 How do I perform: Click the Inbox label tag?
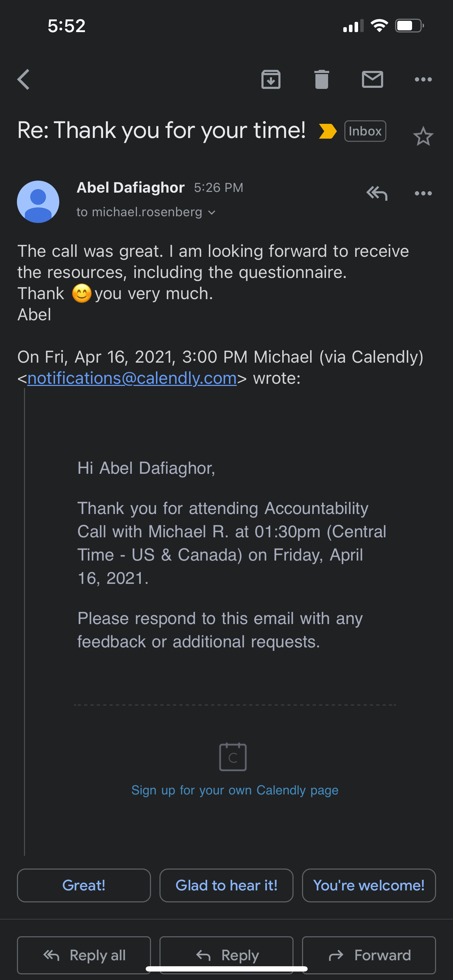pos(365,131)
